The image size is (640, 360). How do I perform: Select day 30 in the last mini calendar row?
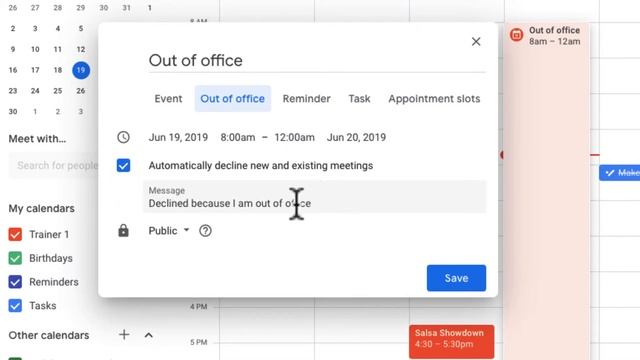(13, 111)
